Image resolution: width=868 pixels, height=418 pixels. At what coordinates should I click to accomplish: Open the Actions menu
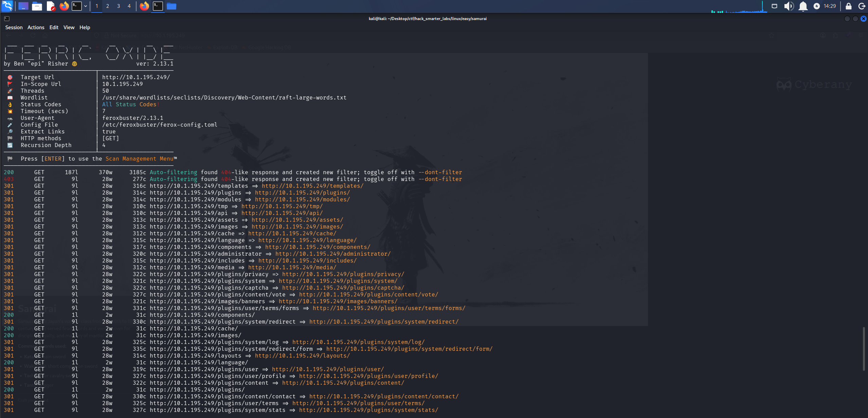pyautogui.click(x=36, y=28)
